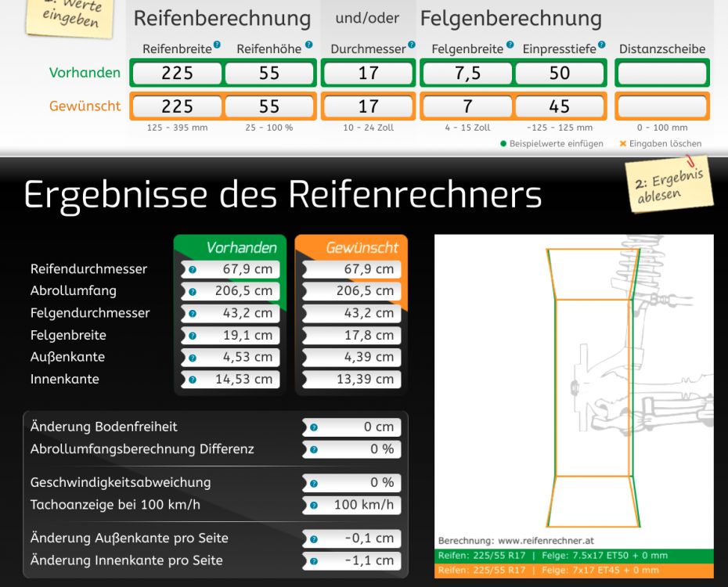Screen dimensions: 728x587
Task: Select the Gewünscht Reifenhöhe input field
Action: 269,106
